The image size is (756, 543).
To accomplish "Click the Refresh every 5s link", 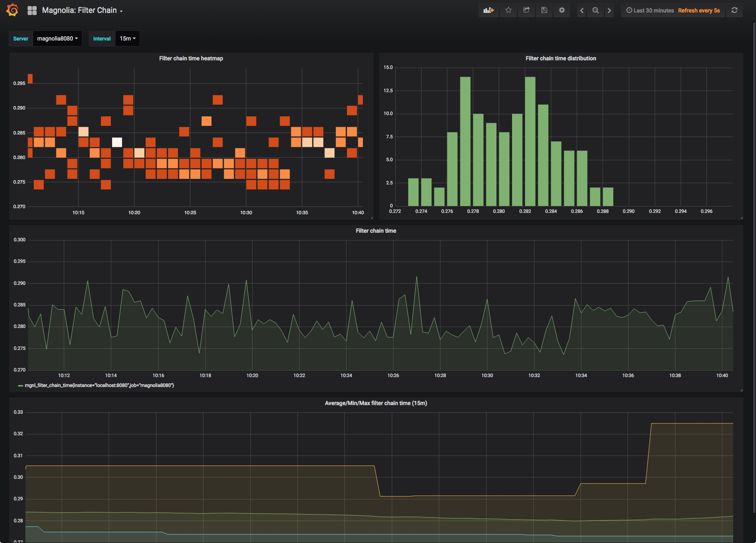I will 699,10.
